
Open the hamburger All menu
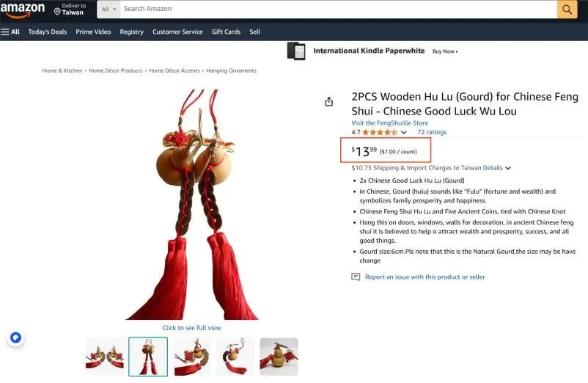pyautogui.click(x=10, y=32)
